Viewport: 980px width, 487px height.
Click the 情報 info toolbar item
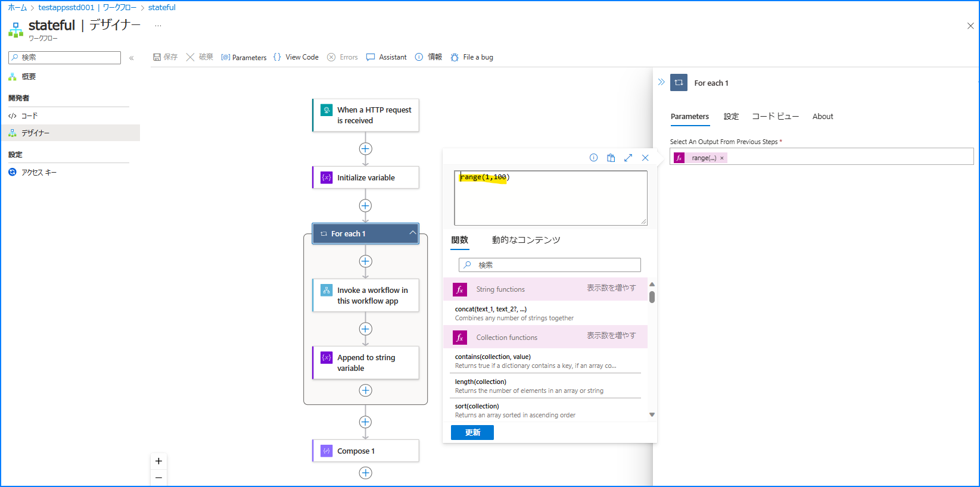point(428,57)
